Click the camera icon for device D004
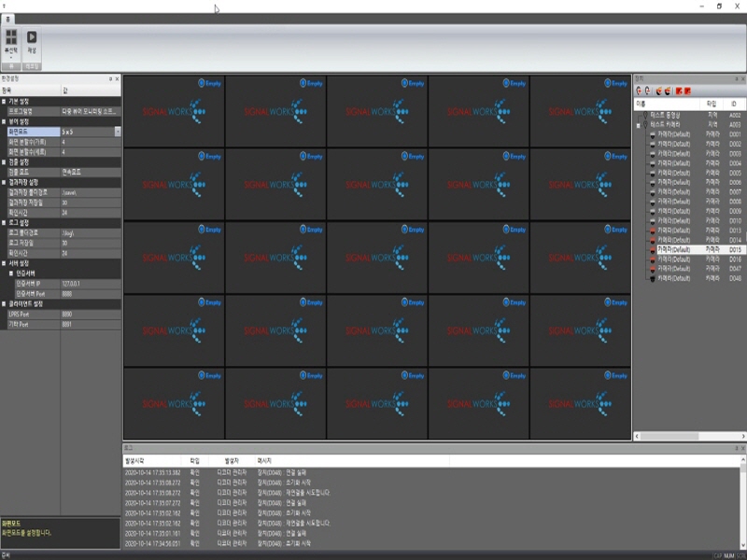747x560 pixels. [653, 163]
